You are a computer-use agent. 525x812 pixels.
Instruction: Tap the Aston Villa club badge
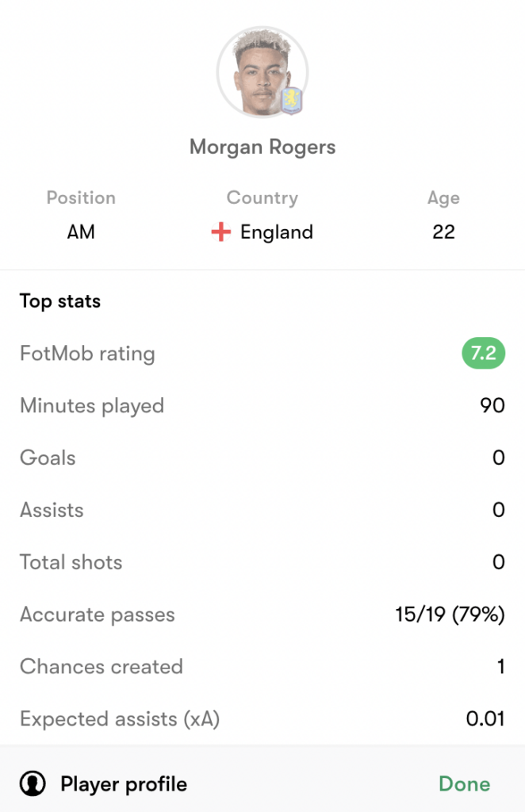[292, 101]
